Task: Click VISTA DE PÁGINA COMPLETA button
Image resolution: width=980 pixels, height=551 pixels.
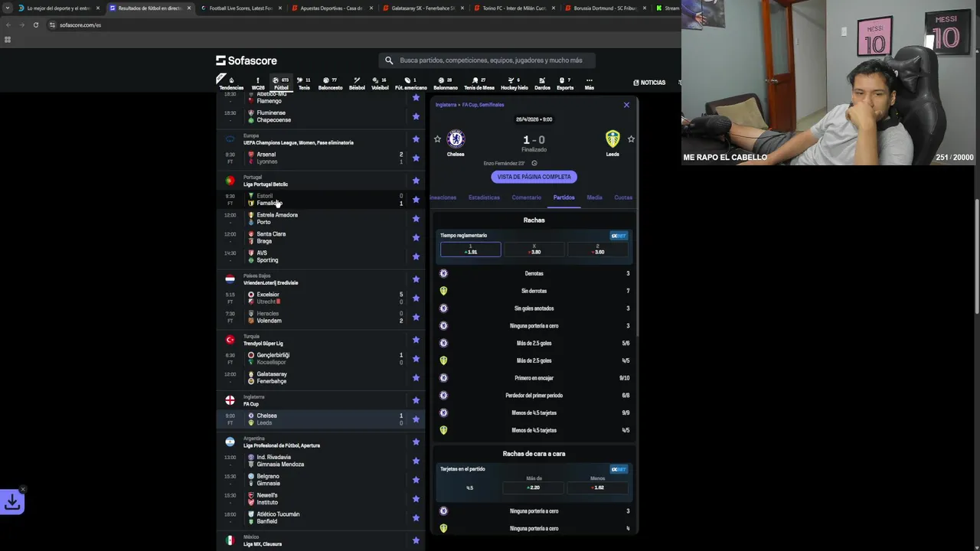Action: pos(534,177)
